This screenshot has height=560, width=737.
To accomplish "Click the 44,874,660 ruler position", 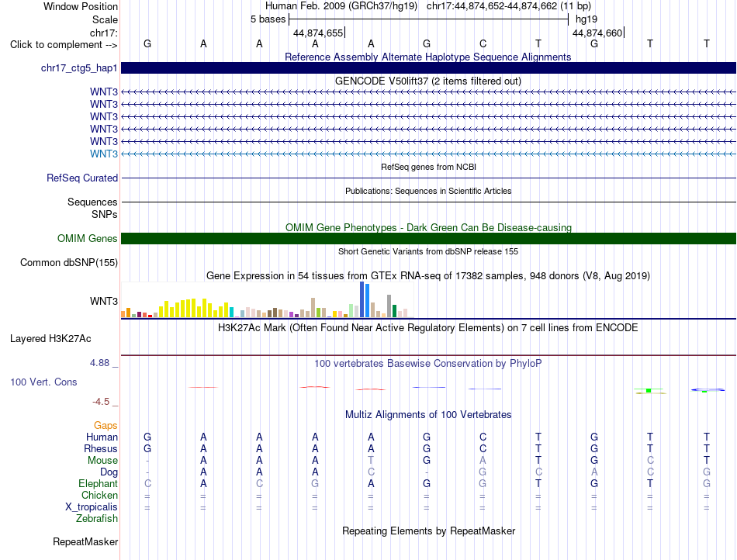I will [597, 33].
